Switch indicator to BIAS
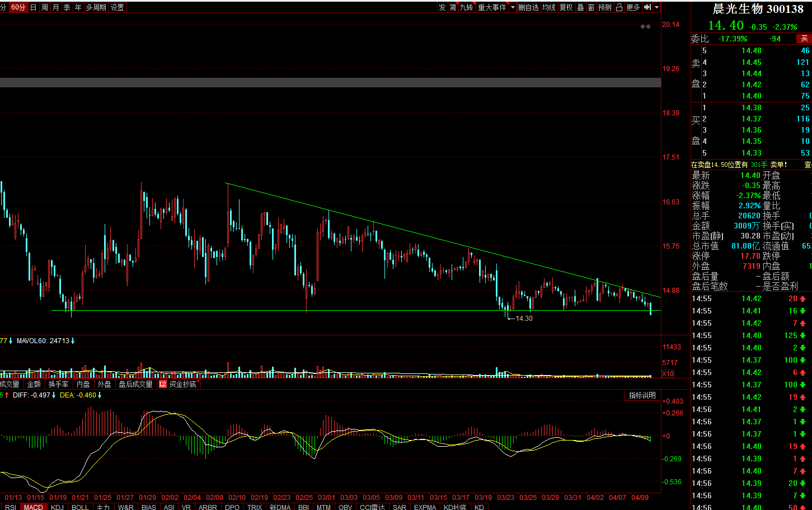812x510 pixels. pyautogui.click(x=149, y=507)
